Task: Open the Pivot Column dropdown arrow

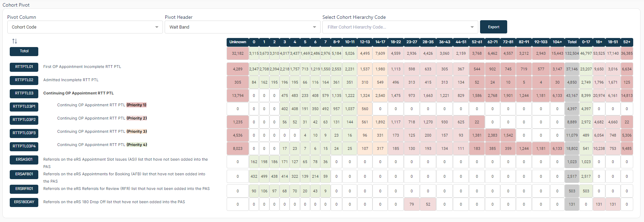Action: (x=157, y=27)
